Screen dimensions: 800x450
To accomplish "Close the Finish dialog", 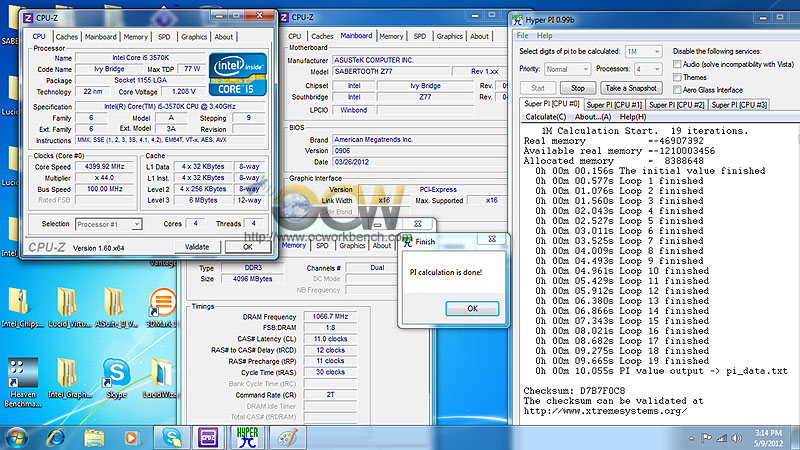I will 492,239.
